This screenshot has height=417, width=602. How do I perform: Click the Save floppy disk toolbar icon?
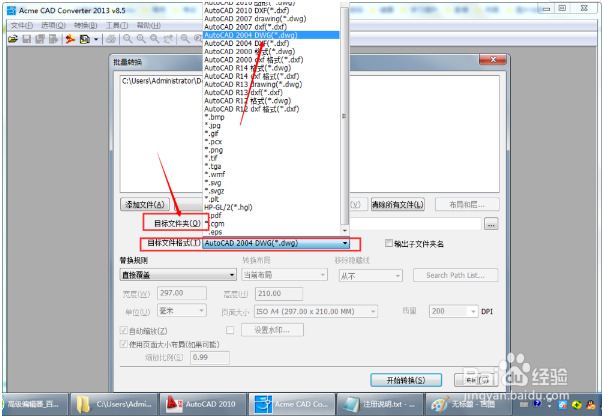pos(26,39)
